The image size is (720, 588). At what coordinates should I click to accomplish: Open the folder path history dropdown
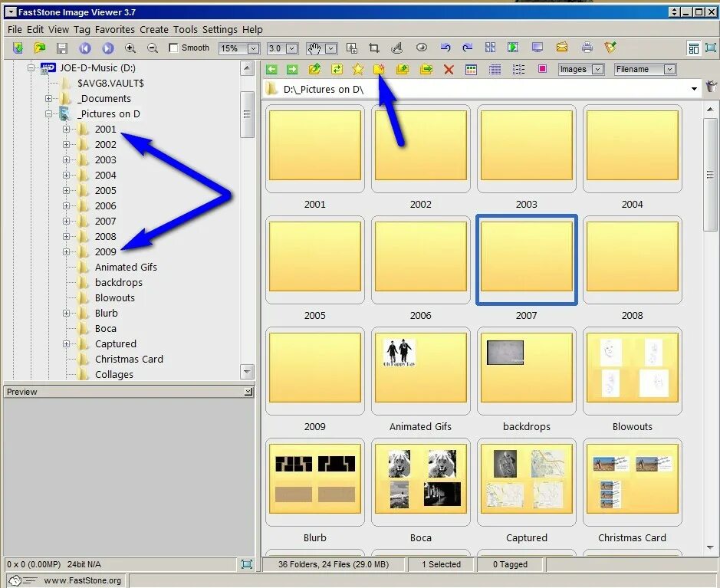pyautogui.click(x=694, y=89)
